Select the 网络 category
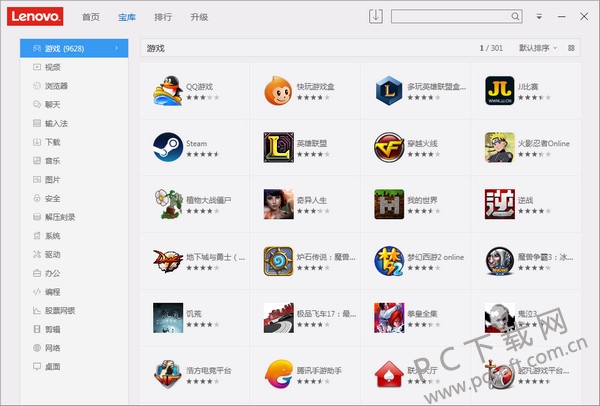This screenshot has height=406, width=600. click(74, 348)
